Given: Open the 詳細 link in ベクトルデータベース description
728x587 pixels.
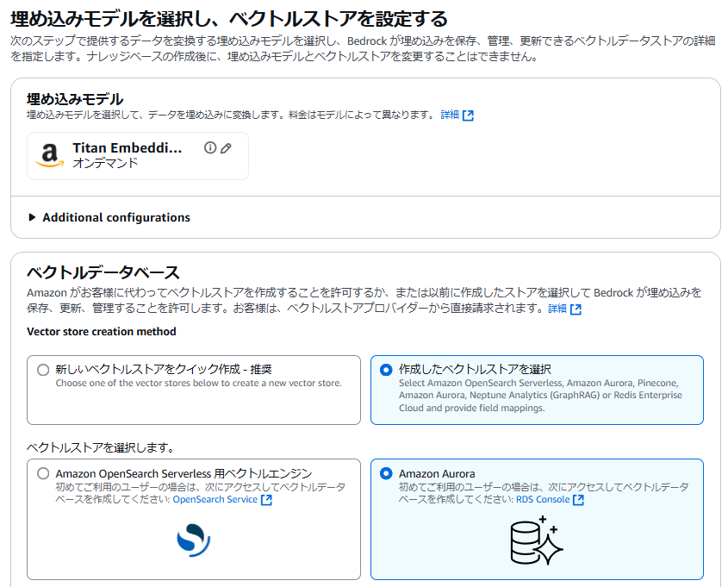Looking at the screenshot, I should (557, 309).
